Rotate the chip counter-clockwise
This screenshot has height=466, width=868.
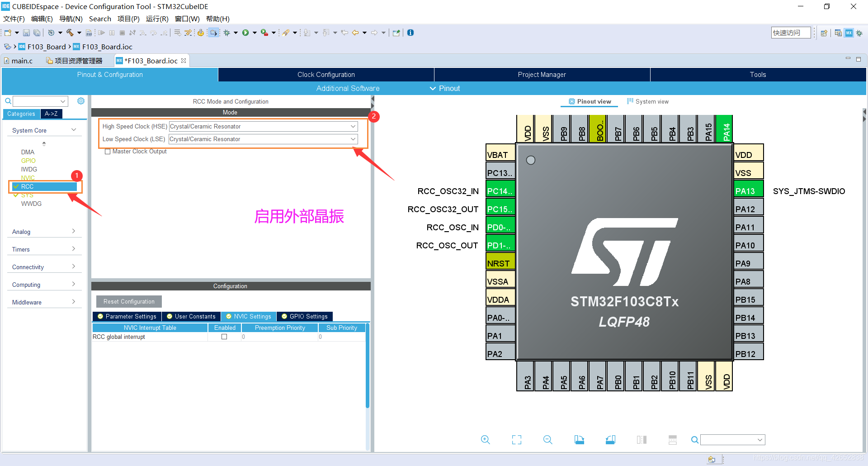pyautogui.click(x=610, y=440)
